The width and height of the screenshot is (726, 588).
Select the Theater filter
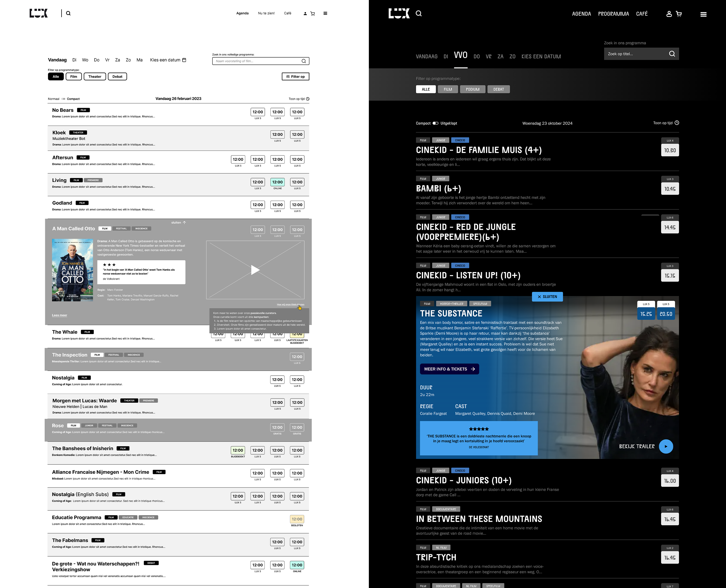pyautogui.click(x=95, y=77)
